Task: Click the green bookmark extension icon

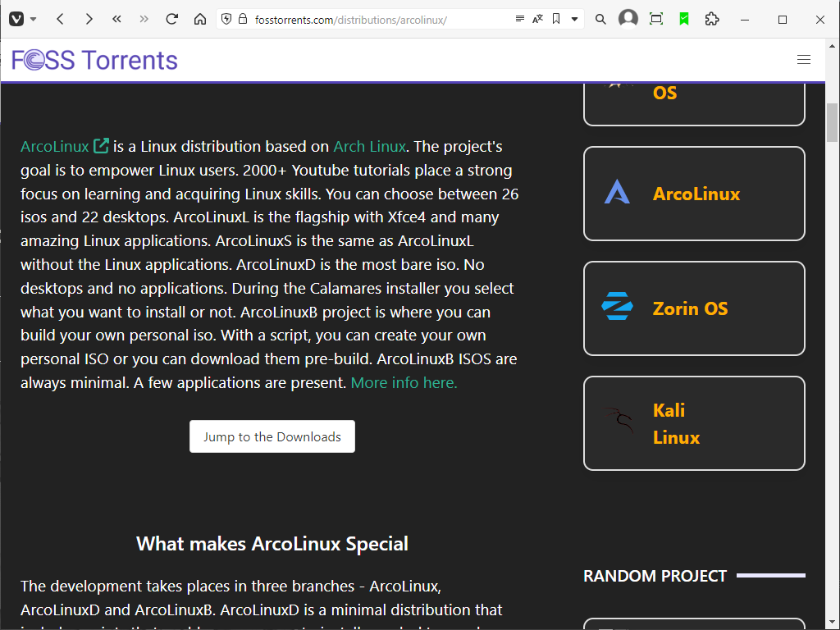Action: click(684, 20)
